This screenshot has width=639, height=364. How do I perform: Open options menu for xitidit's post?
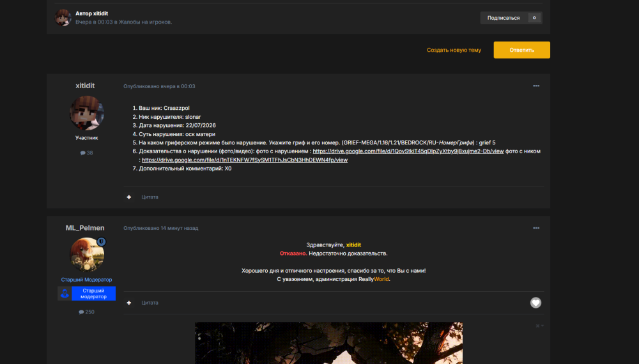click(536, 86)
